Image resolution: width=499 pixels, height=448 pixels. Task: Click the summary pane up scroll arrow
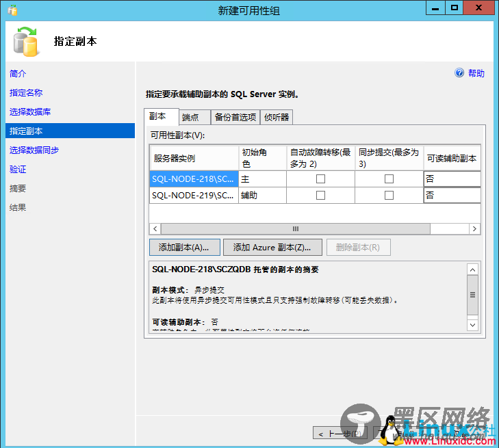point(472,269)
